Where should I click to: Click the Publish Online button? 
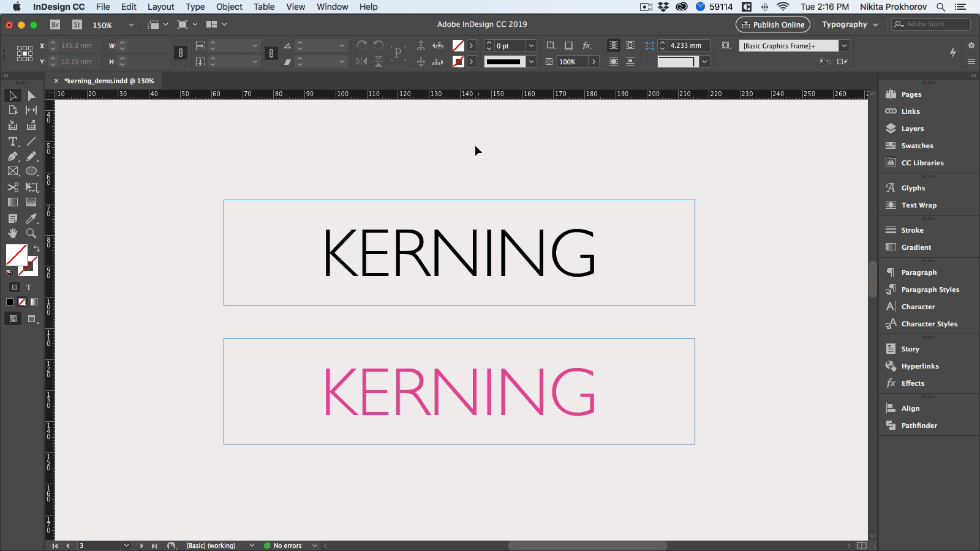[773, 24]
